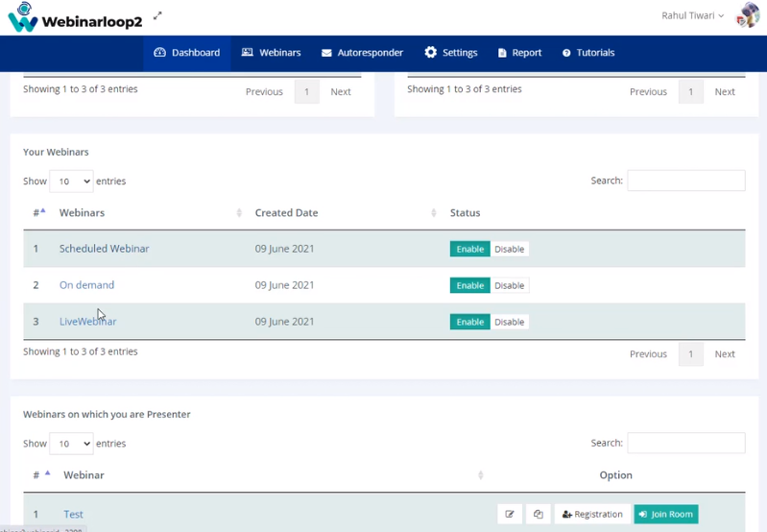Click Next in top-right table pagination

point(725,91)
